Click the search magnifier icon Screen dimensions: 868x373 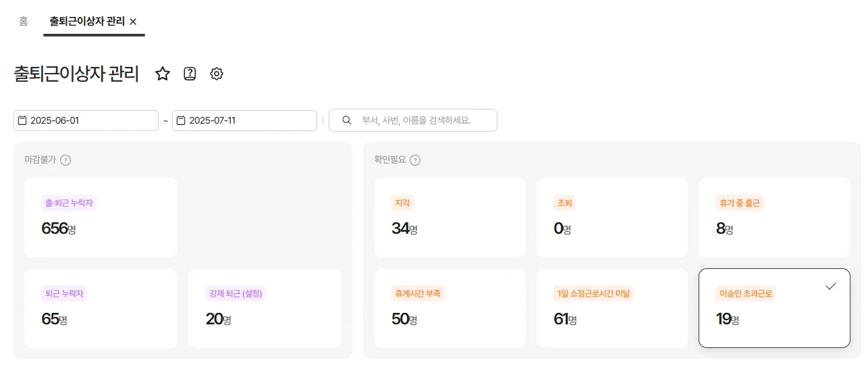[x=347, y=120]
